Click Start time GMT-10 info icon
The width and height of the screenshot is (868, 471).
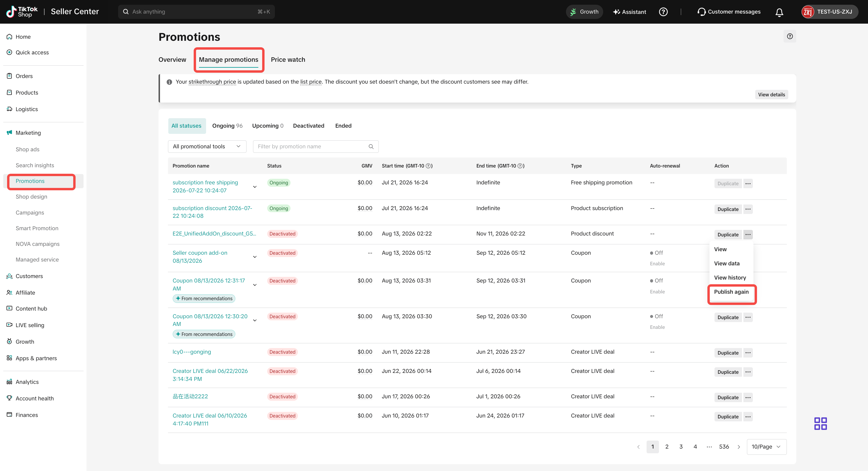[x=428, y=166]
